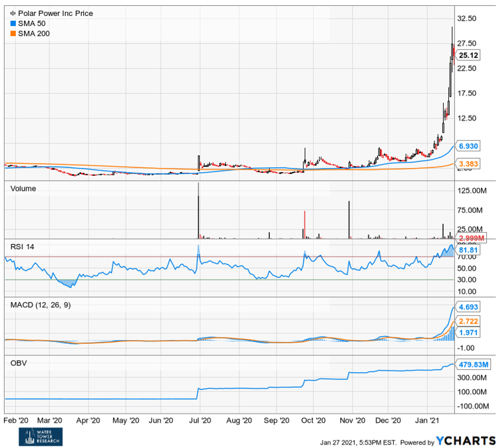Click the orange SMA 200 legend swatch

click(13, 33)
